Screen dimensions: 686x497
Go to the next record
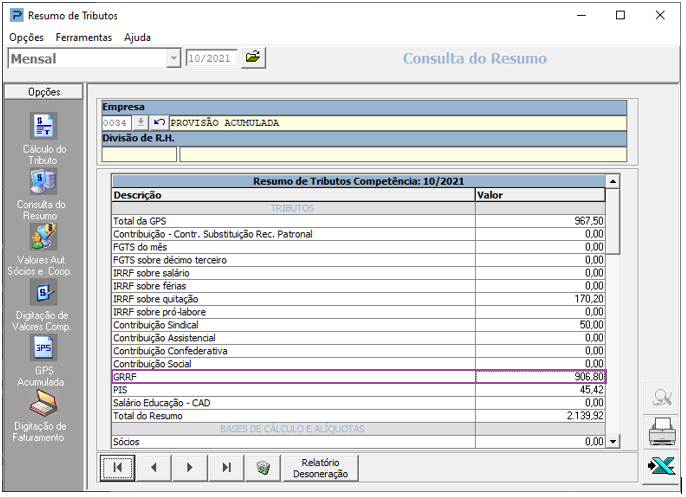coord(189,468)
